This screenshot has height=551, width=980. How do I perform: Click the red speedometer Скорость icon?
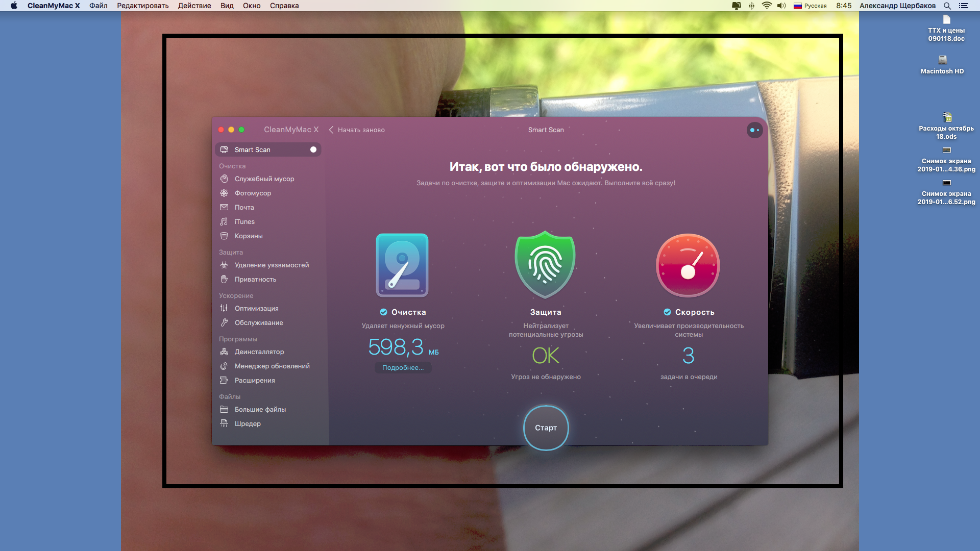tap(688, 265)
